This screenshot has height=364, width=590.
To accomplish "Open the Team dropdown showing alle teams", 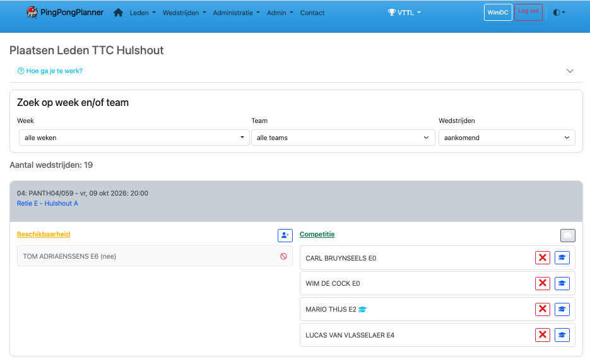I will [343, 138].
